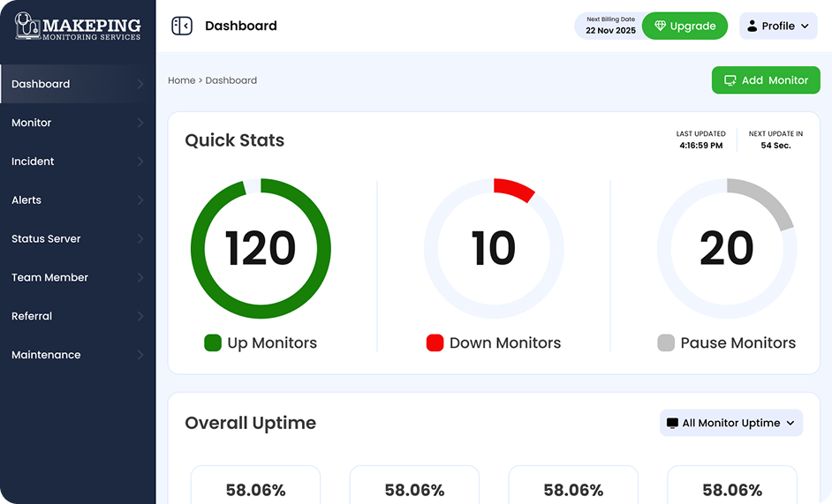832x504 pixels.
Task: Expand the Monitor sidebar chevron
Action: point(140,123)
